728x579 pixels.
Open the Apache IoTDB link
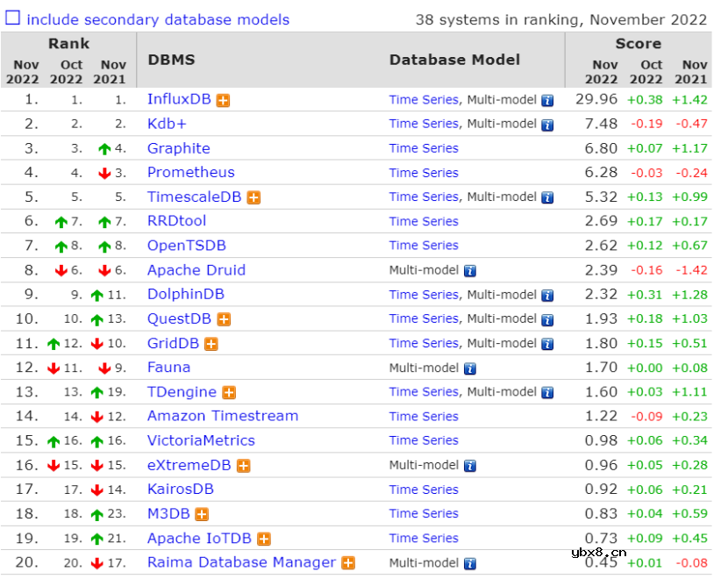click(x=199, y=539)
